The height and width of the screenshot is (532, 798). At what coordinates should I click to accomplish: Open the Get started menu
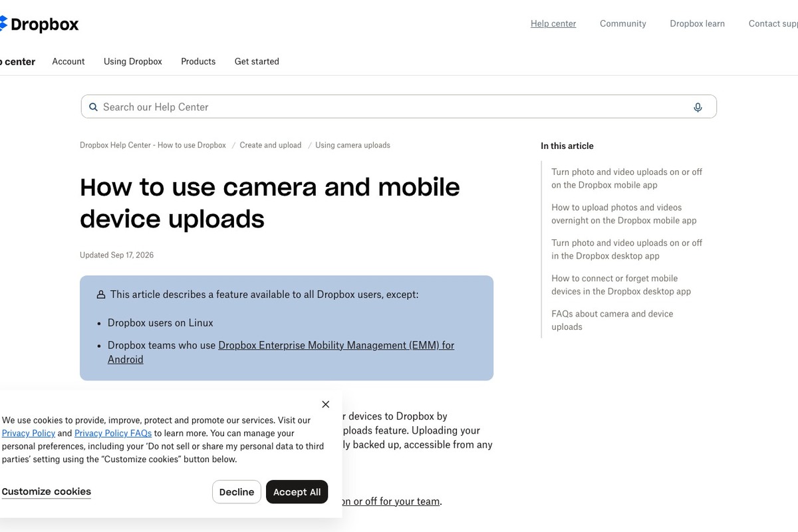257,61
